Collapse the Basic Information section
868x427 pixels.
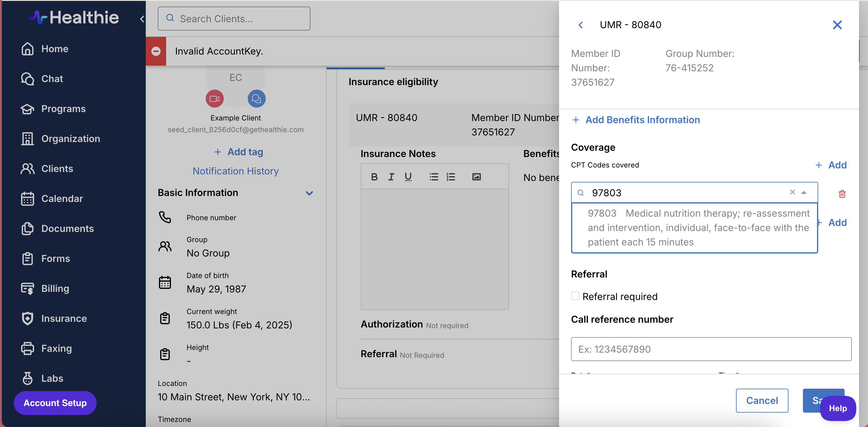pos(309,193)
